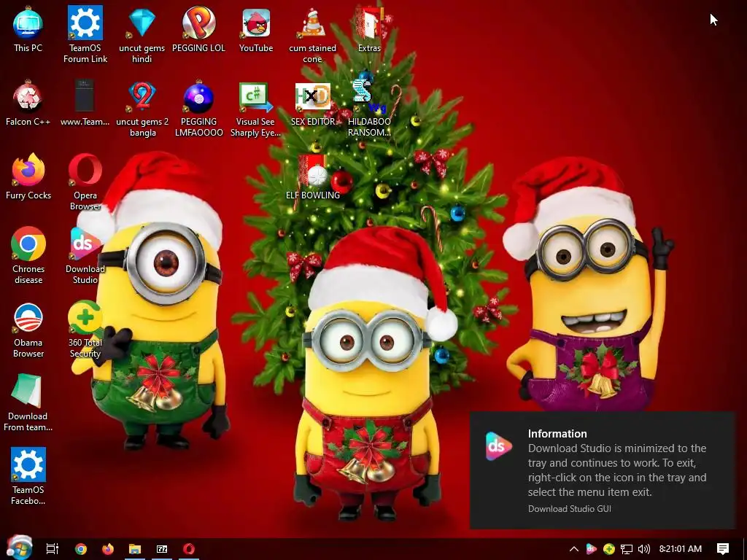Switch to Opera on the taskbar
Viewport: 747px width, 560px height.
tap(189, 549)
